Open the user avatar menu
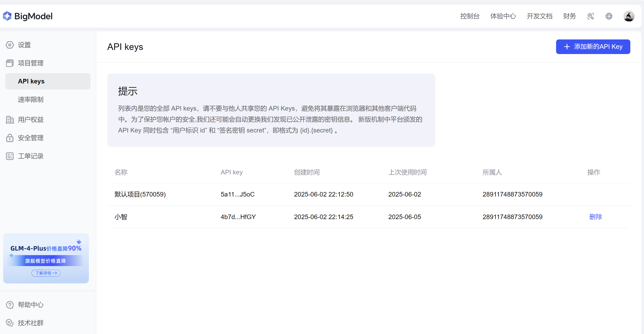This screenshot has height=334, width=644. (629, 16)
